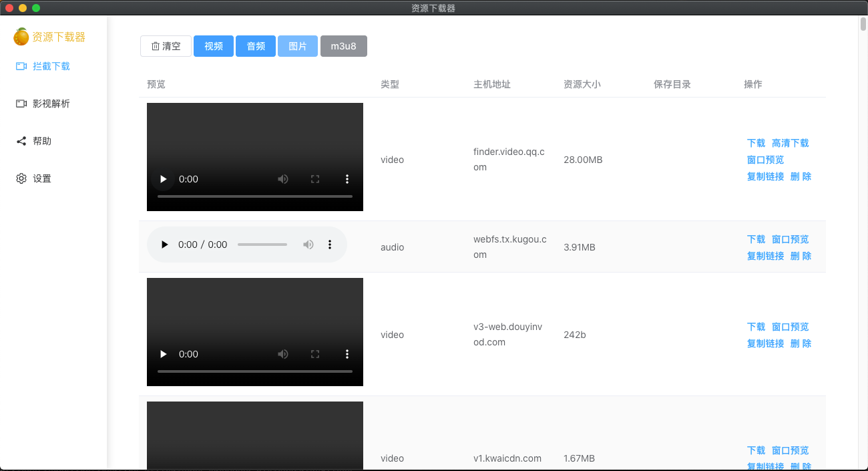Click 窗口预览 for v1.kwaicdn.com row
This screenshot has width=868, height=471.
[x=791, y=450]
